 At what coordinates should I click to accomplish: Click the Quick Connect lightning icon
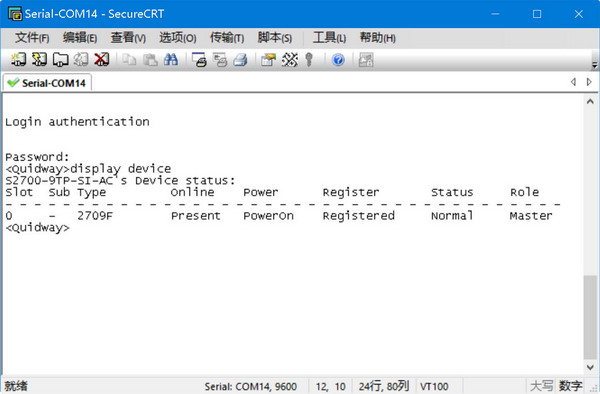click(39, 60)
